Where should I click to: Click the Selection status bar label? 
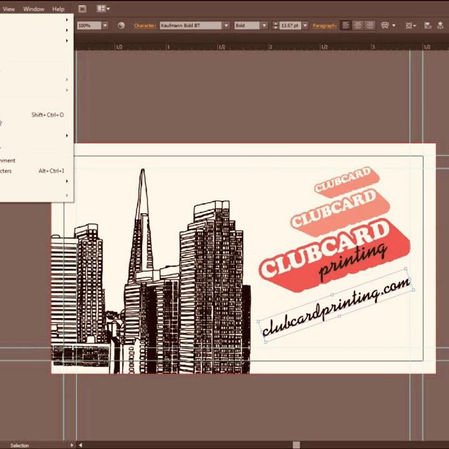[x=20, y=445]
